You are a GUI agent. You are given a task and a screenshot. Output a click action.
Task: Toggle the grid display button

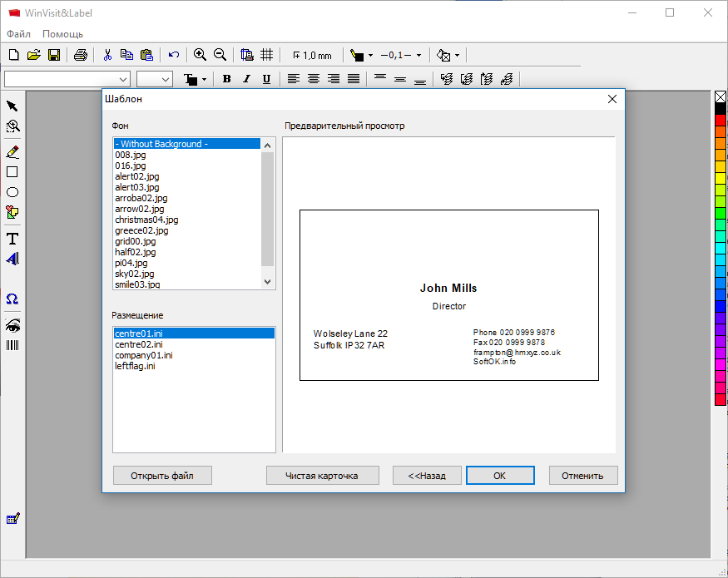tap(267, 55)
